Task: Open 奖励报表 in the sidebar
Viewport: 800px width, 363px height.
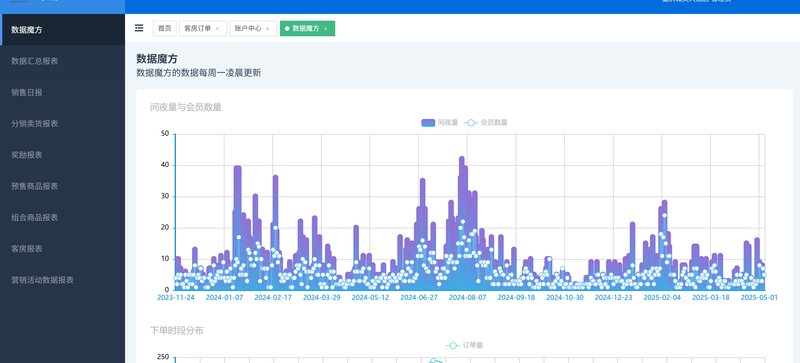Action: 62,155
